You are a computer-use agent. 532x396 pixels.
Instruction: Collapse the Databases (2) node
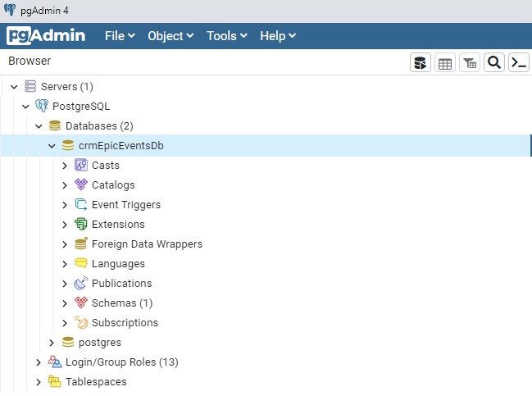39,126
